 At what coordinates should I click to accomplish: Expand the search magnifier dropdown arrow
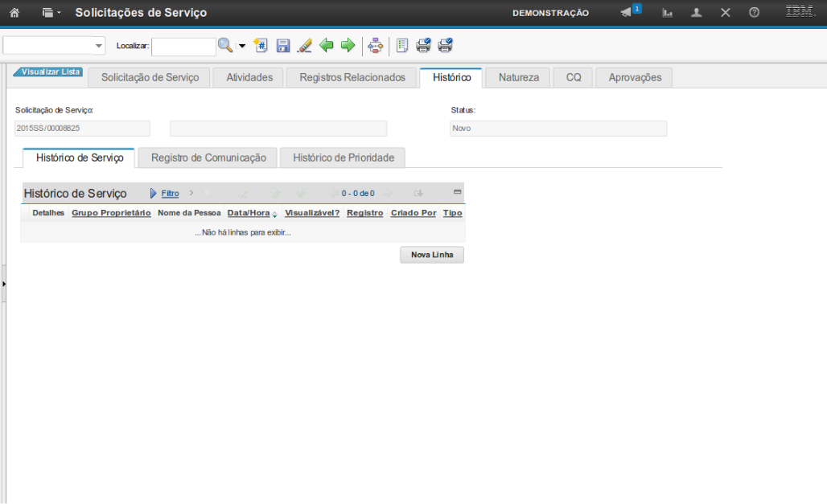[242, 46]
